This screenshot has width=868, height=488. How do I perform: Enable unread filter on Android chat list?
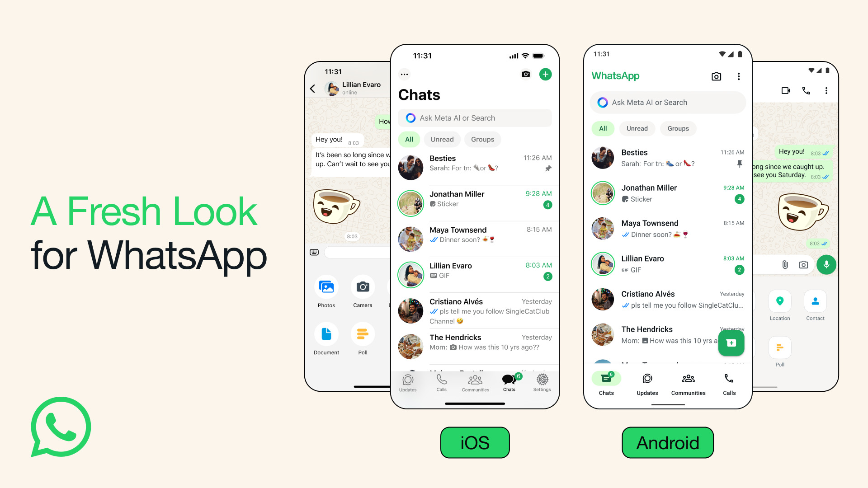pos(637,128)
